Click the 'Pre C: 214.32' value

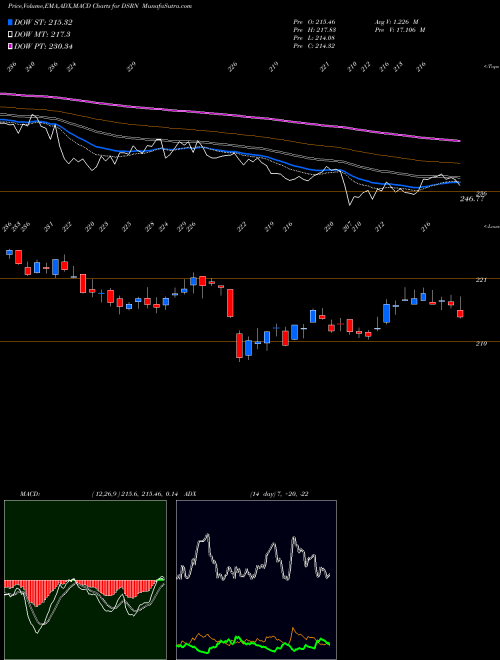coord(314,46)
